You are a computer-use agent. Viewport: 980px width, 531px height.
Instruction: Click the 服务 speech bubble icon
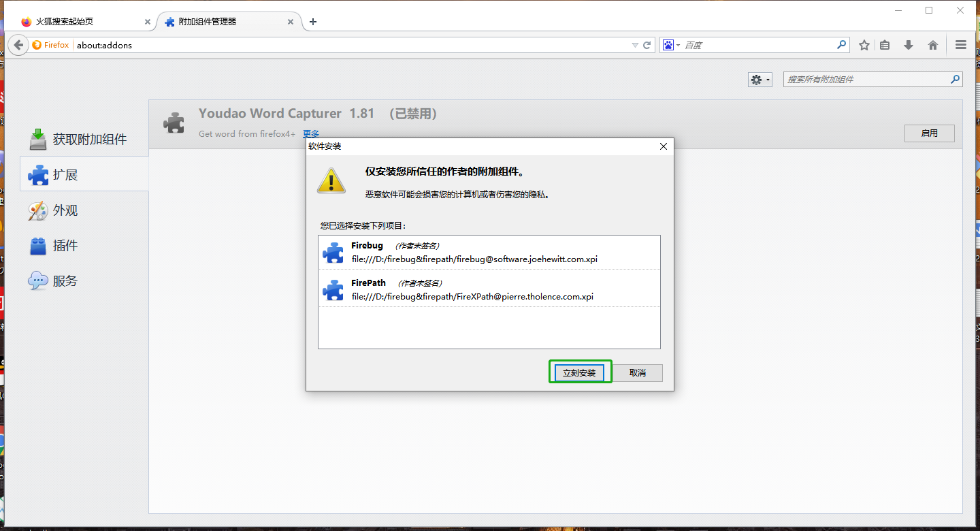(x=38, y=280)
